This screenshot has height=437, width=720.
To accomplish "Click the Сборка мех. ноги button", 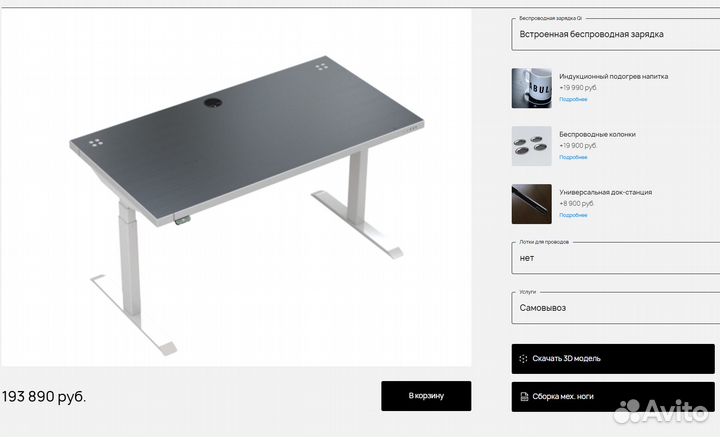I will click(x=613, y=396).
